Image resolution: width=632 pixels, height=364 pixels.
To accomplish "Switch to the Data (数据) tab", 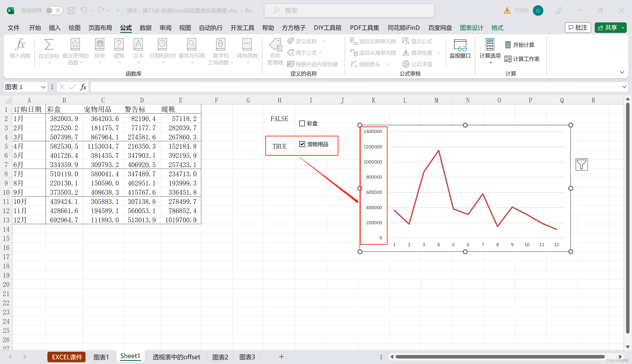I will coord(145,28).
